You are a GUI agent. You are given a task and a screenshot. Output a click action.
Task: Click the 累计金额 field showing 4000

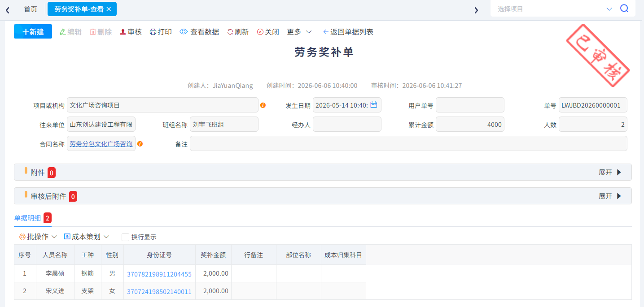[x=470, y=124]
